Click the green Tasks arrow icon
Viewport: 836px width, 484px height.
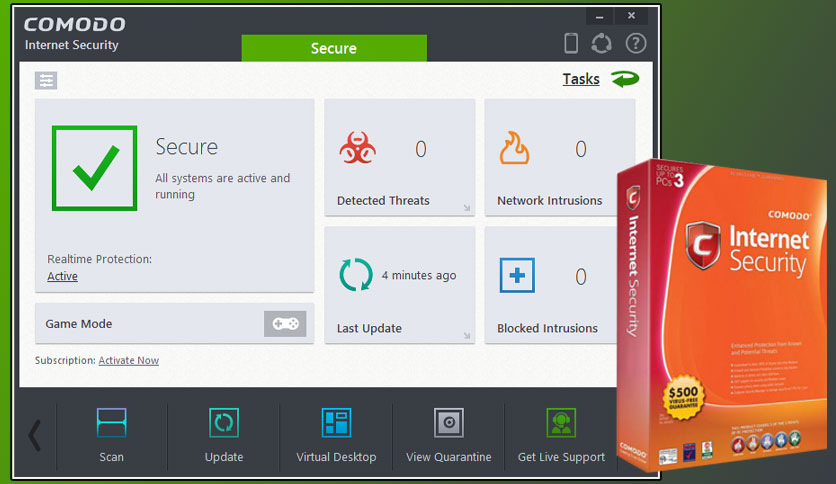(625, 79)
